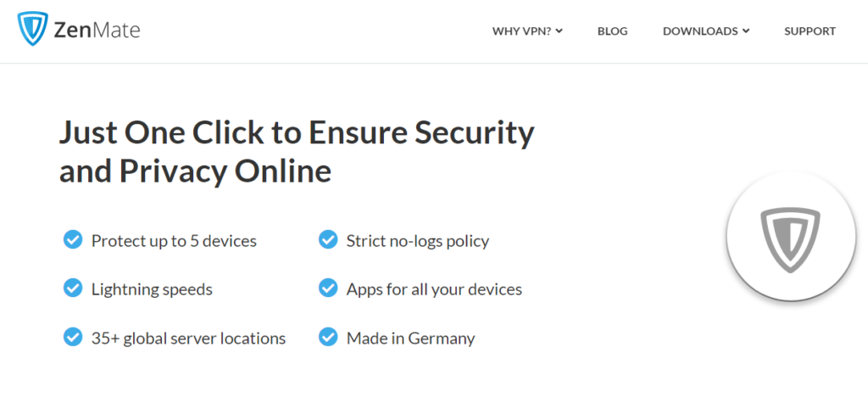Screen dimensions: 868x398
Task: Expand the DOWNLOADS chevron arrow
Action: coord(746,31)
